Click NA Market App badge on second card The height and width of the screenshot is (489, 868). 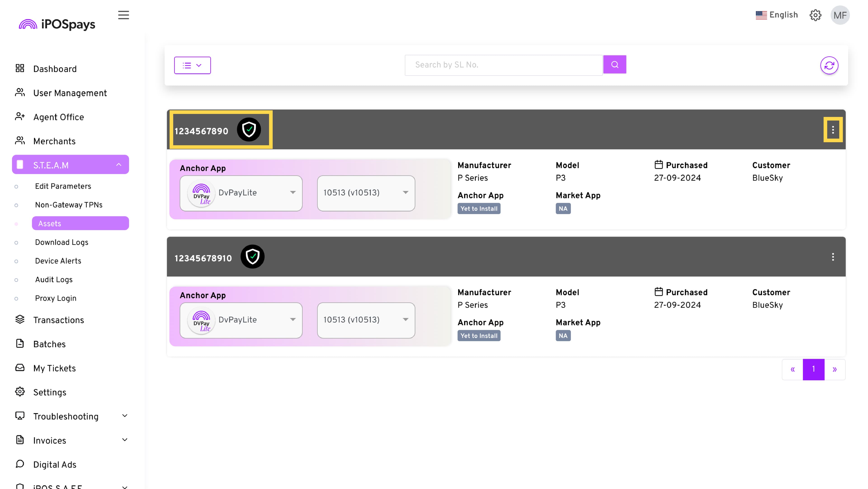563,336
